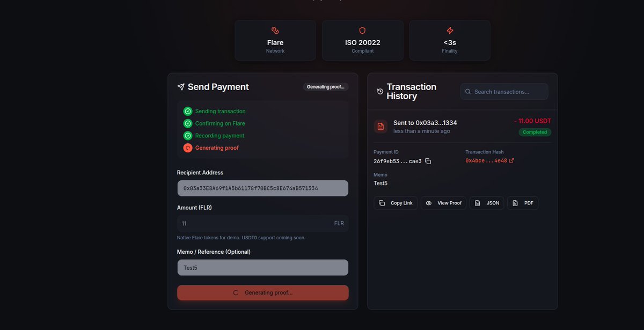644x330 pixels.
Task: Click Payment ID value 26f9eb53...cae3
Action: (x=398, y=161)
